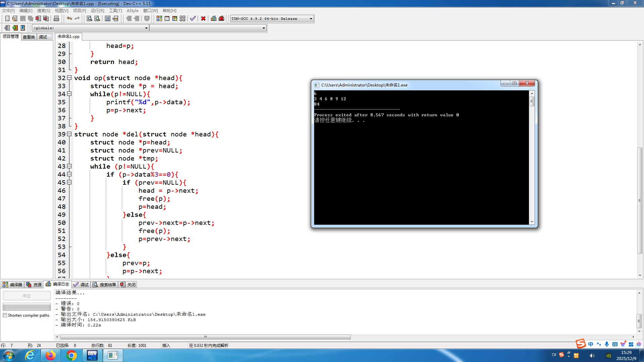This screenshot has width=644, height=362.
Task: Click the Undo arrow icon
Action: click(69, 18)
